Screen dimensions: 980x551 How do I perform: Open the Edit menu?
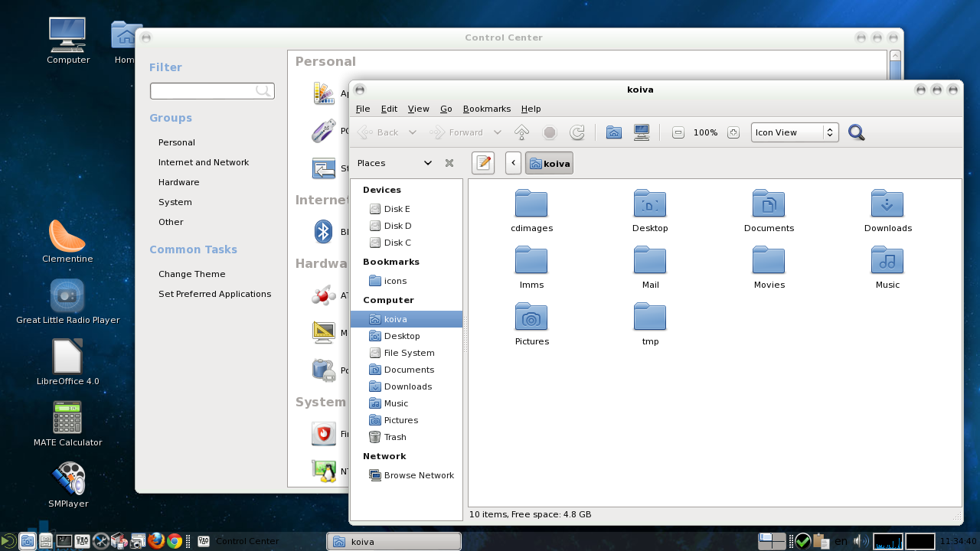(389, 109)
